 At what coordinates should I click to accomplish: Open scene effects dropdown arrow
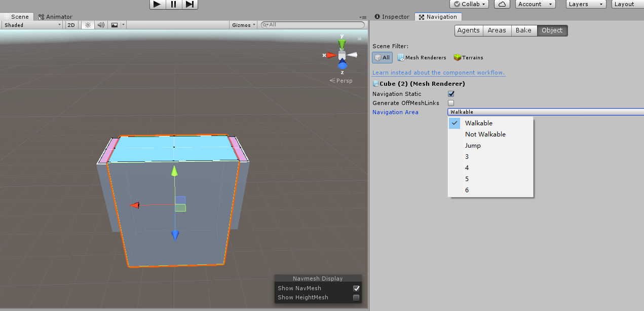click(x=123, y=25)
